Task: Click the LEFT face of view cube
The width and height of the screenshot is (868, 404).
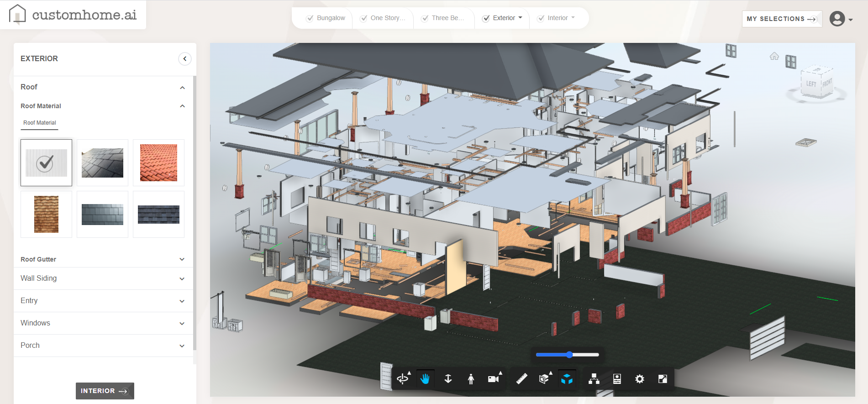Action: [x=811, y=84]
